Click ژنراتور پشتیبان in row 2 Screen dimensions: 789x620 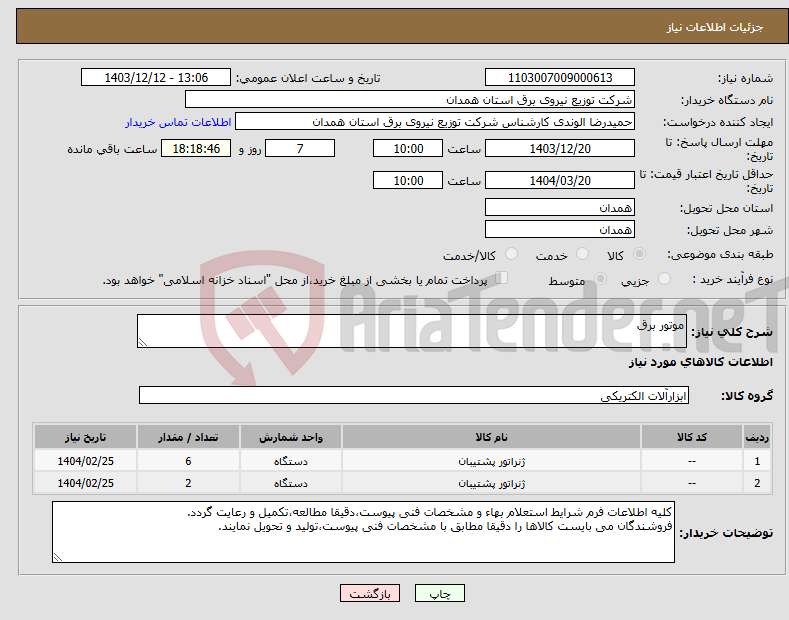click(x=492, y=483)
